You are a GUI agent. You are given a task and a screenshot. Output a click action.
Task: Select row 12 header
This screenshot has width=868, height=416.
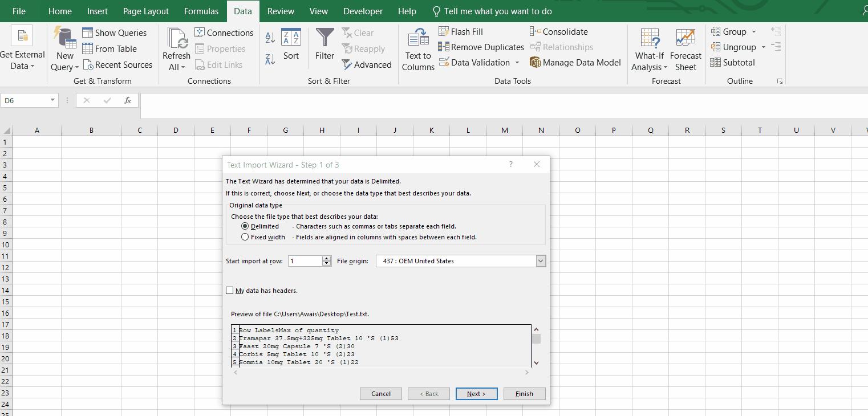[6, 267]
